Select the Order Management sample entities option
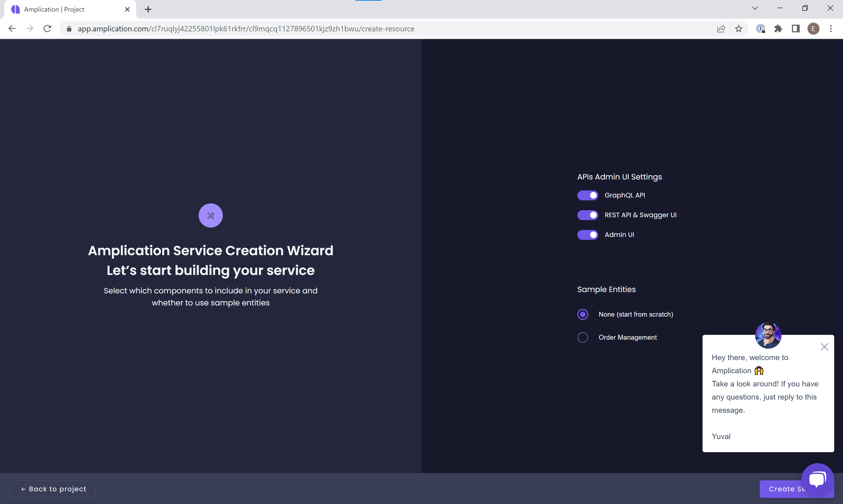Screen dimensions: 843x504 [583, 337]
